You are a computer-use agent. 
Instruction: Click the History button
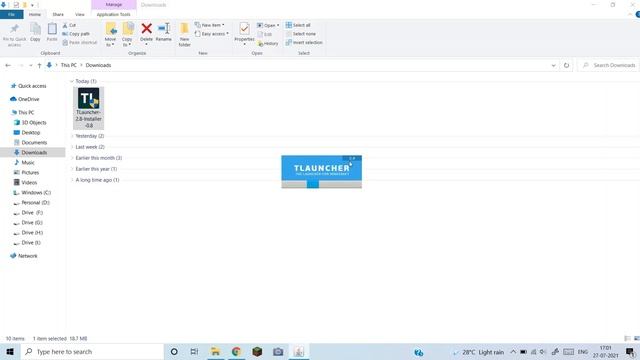pos(268,43)
